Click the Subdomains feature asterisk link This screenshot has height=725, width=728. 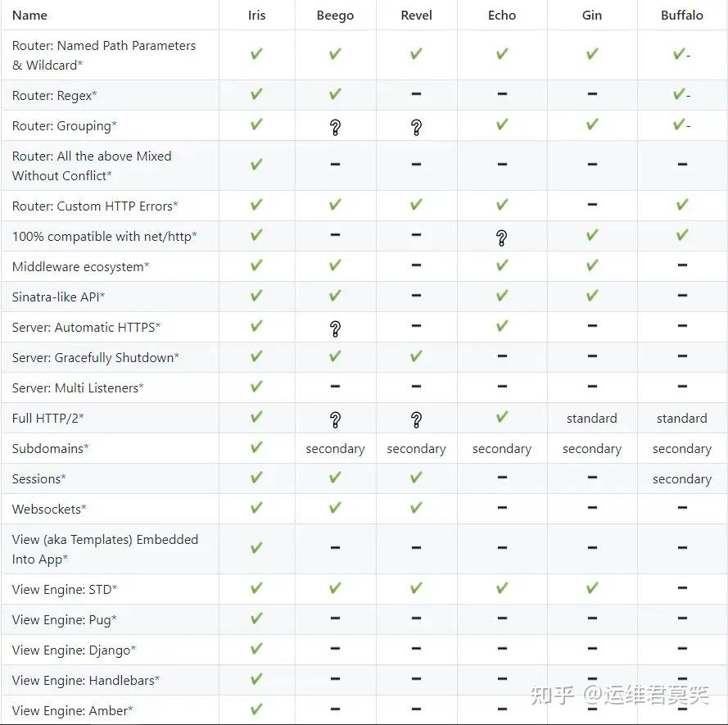[86, 448]
